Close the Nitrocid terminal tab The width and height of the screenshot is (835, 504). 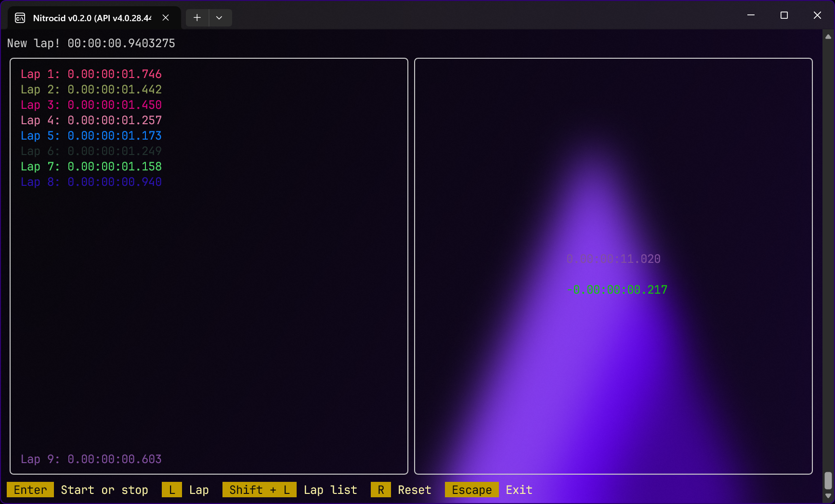[x=166, y=18]
